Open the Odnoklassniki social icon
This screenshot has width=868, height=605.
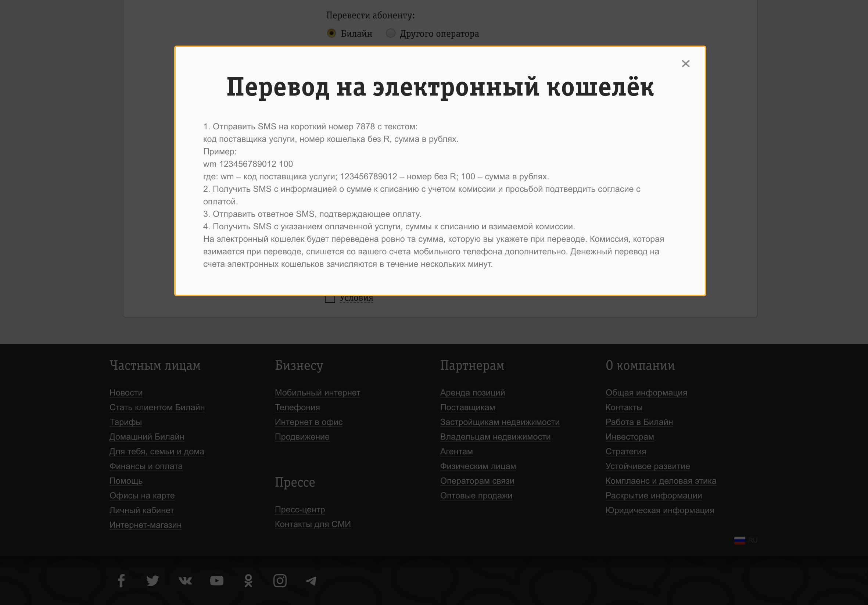(248, 581)
